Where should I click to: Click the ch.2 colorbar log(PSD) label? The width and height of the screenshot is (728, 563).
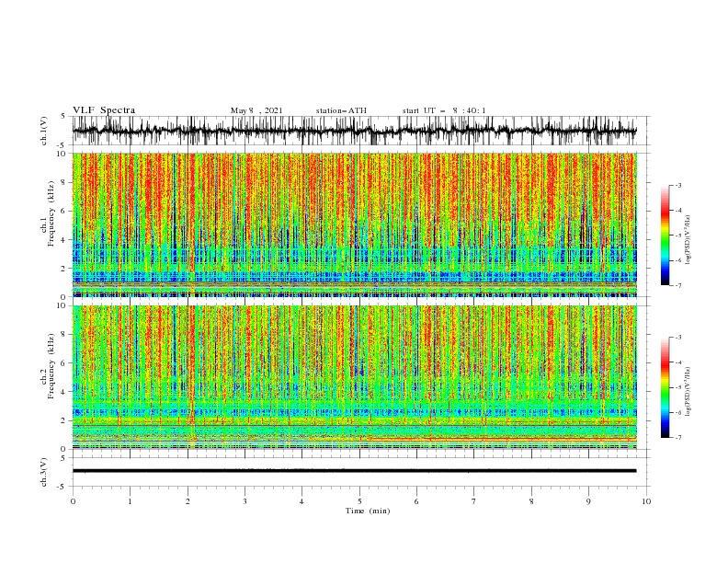click(688, 392)
